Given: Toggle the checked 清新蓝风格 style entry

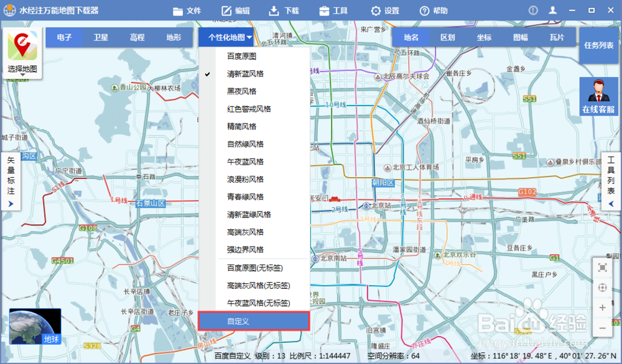Looking at the screenshot, I should click(x=246, y=73).
